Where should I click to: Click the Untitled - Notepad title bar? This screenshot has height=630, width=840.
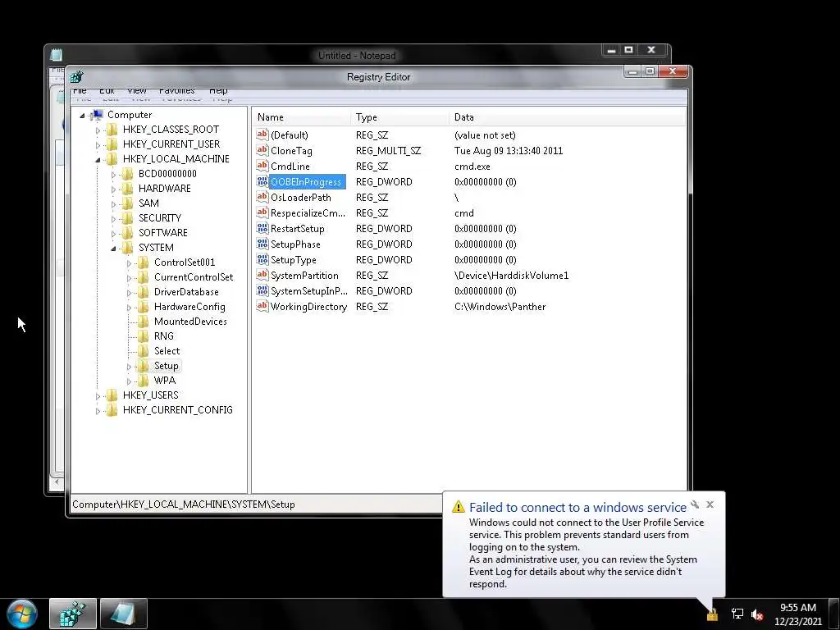[x=357, y=55]
